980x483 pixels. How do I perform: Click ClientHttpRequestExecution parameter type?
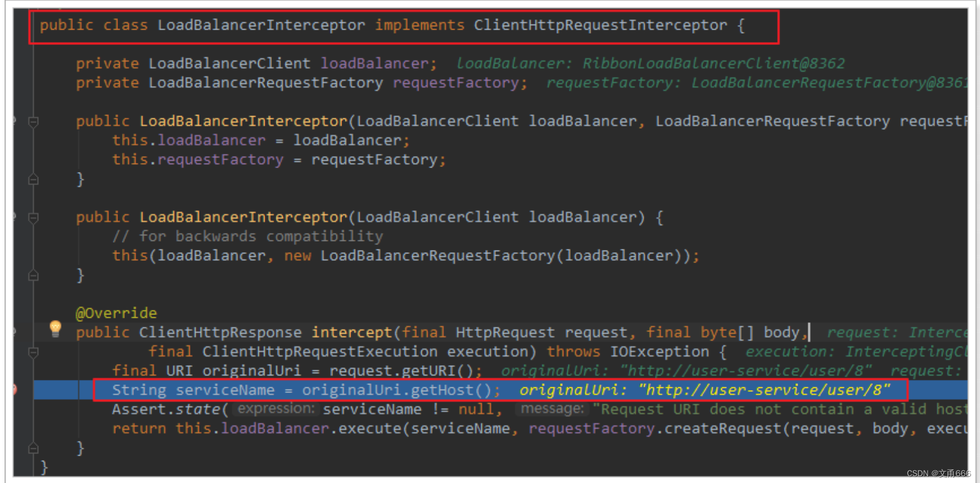320,351
